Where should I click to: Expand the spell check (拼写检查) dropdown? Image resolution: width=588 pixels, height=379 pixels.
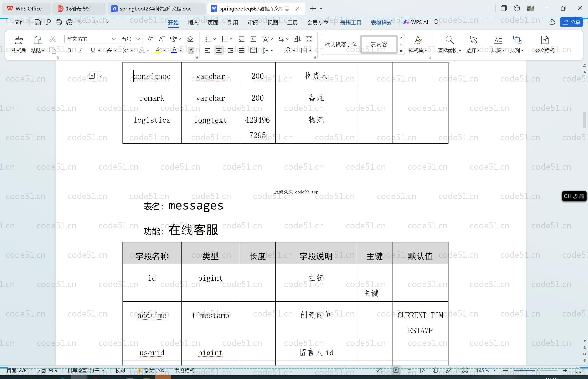[103, 370]
